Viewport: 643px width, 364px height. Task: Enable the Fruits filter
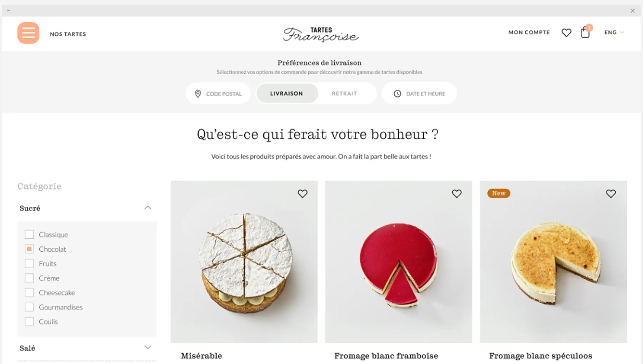tap(29, 264)
